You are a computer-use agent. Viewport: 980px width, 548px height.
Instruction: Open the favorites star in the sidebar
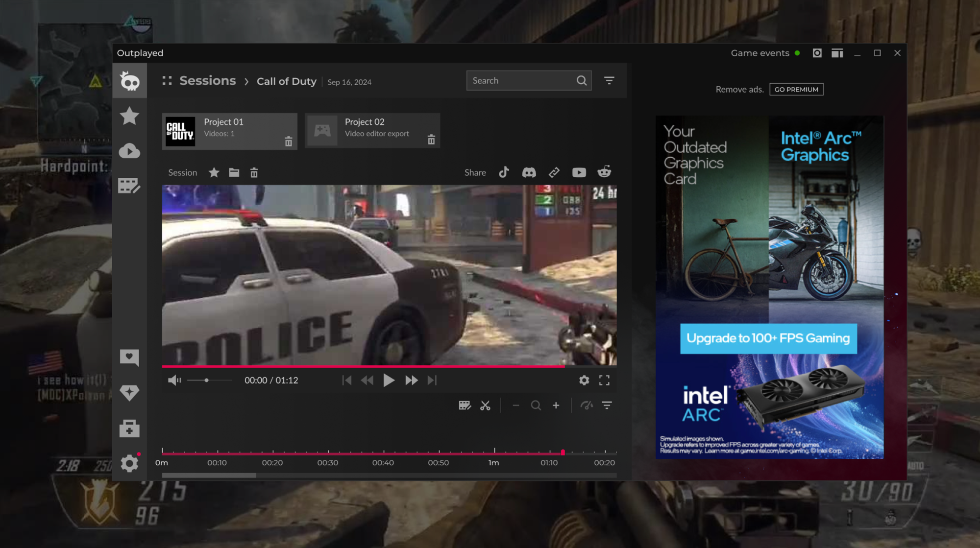point(129,116)
